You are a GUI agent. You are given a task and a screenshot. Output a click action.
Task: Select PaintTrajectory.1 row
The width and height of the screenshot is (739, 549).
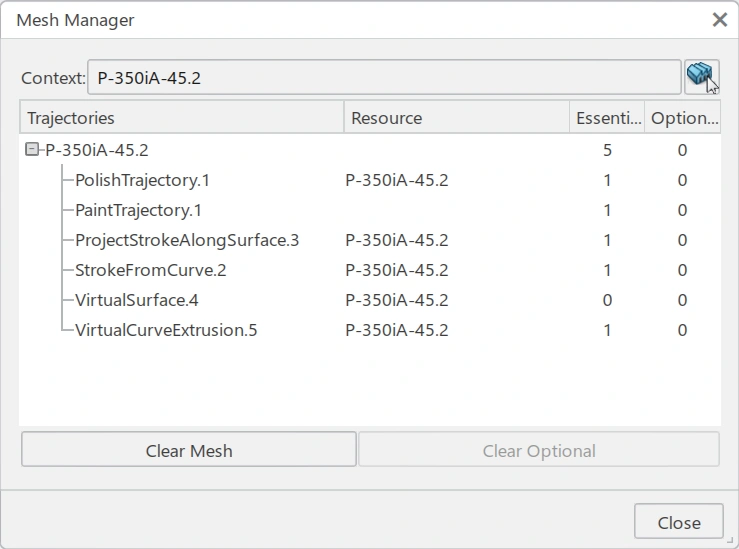(x=138, y=210)
